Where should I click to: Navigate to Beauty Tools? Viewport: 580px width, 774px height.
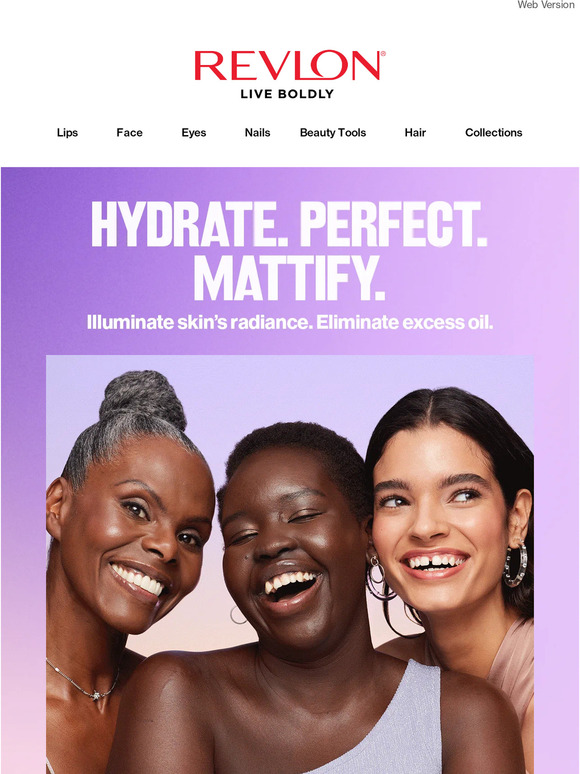(x=333, y=132)
